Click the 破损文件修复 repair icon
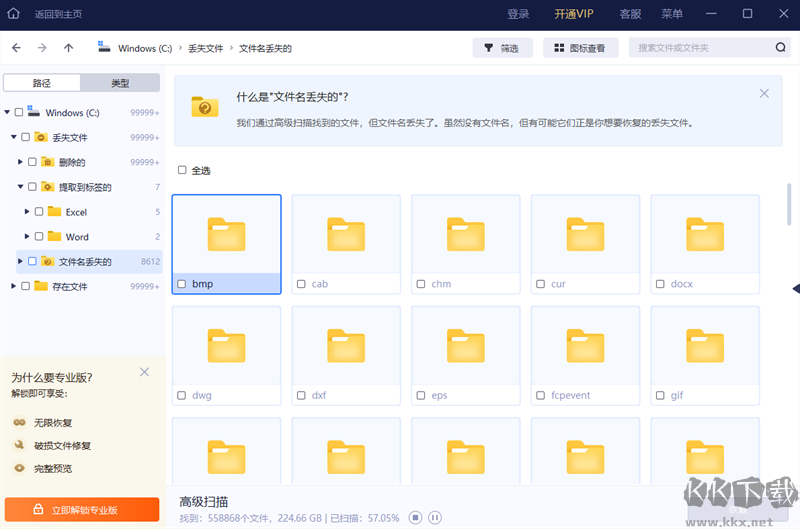 19,445
